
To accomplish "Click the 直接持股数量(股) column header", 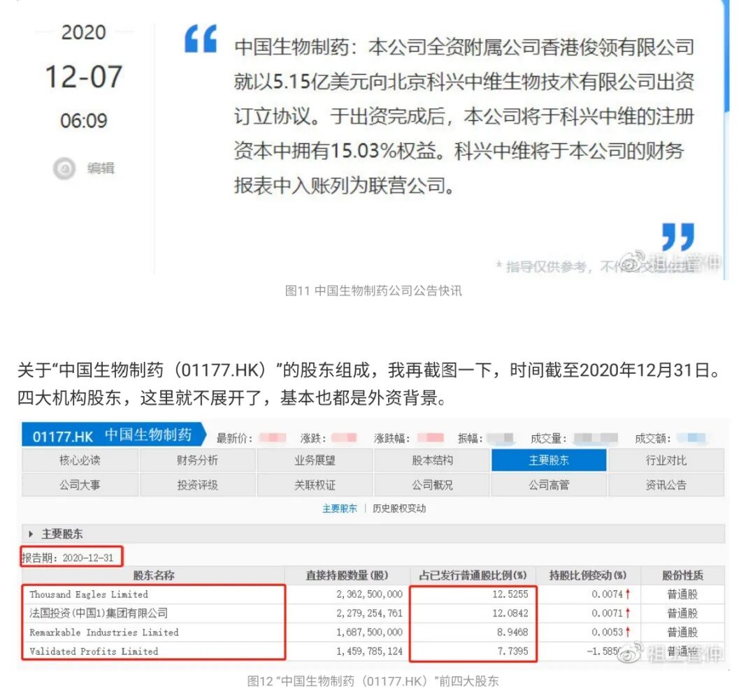I will [347, 575].
